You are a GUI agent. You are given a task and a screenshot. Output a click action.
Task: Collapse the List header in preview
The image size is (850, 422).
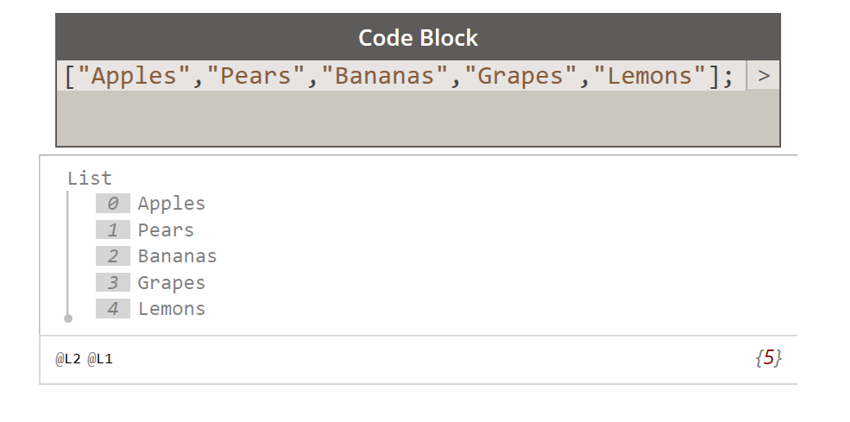click(90, 178)
